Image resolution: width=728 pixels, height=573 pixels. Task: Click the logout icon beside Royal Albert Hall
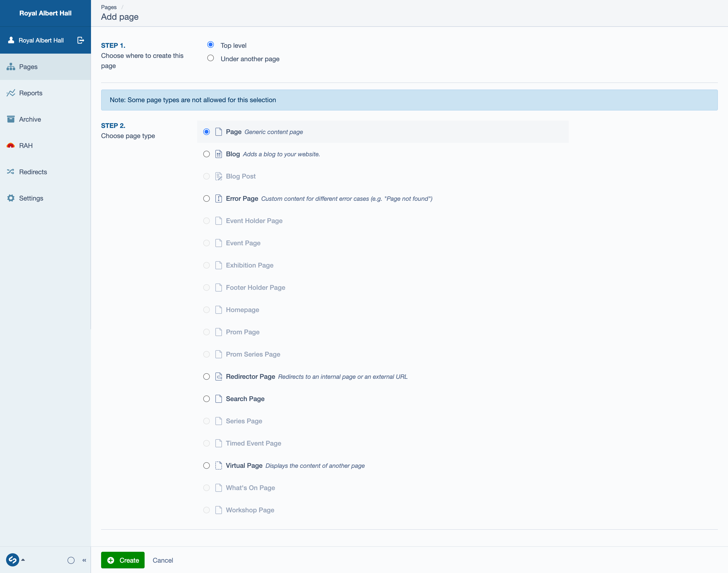80,40
